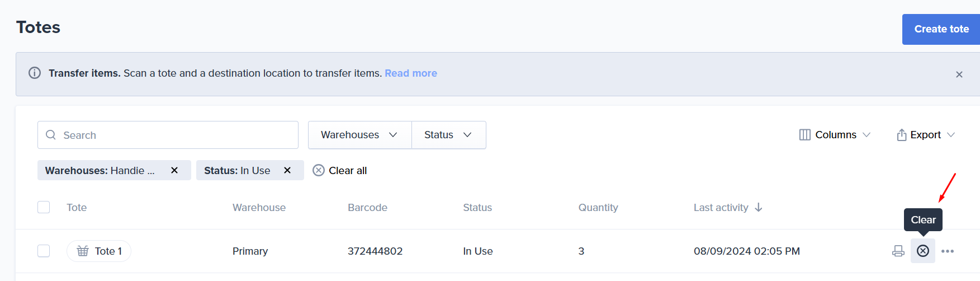This screenshot has height=281, width=980.
Task: Toggle the select-all checkbox in the table header
Action: [x=44, y=207]
